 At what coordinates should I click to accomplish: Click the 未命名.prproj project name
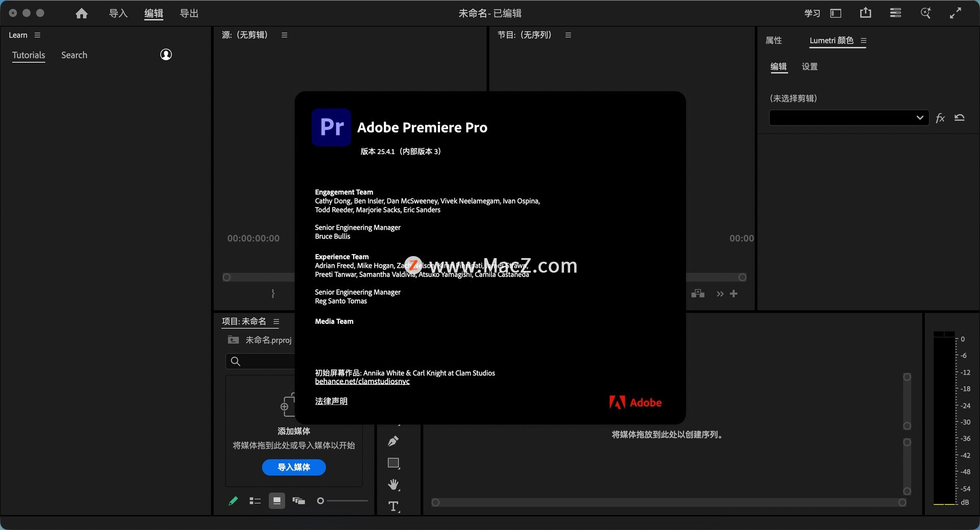coord(268,340)
